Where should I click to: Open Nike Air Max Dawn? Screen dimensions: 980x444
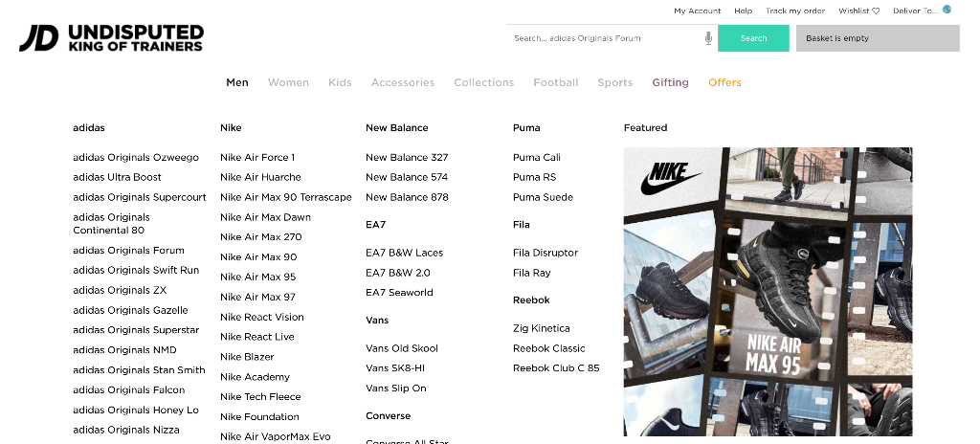pyautogui.click(x=265, y=217)
